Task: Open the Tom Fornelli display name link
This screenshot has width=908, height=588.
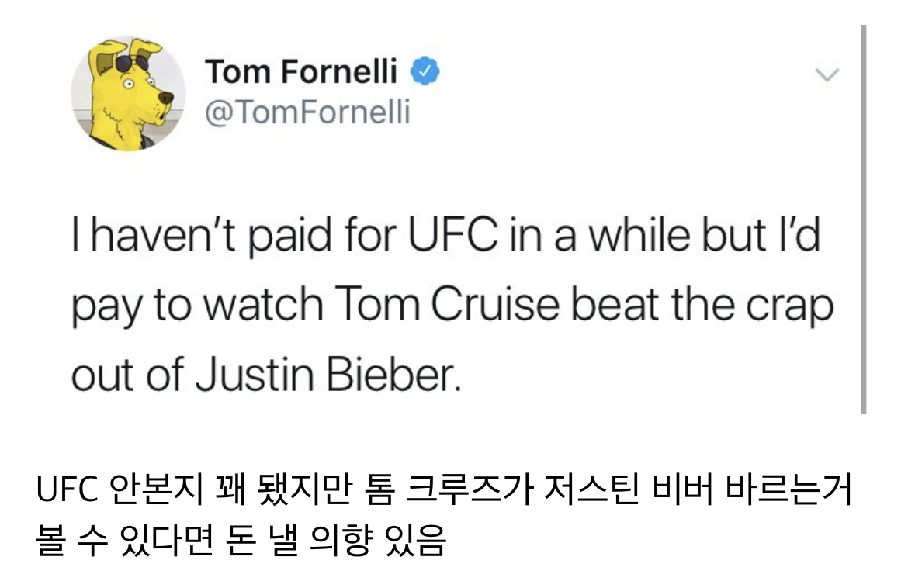Action: tap(302, 73)
